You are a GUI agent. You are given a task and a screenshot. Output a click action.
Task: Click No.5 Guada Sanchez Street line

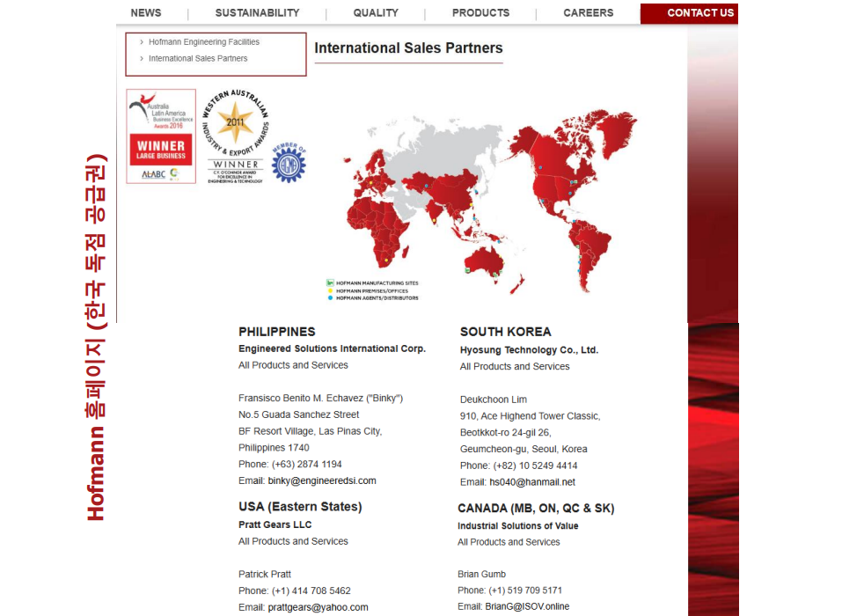pyautogui.click(x=298, y=414)
